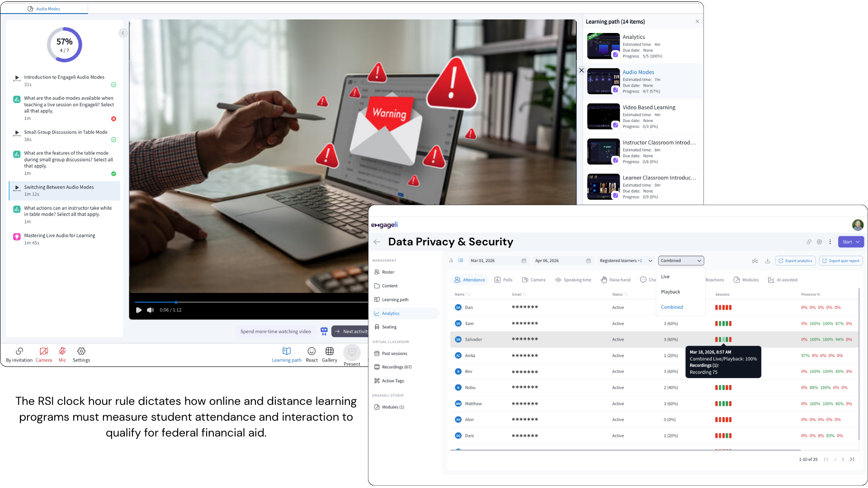Go back using the arrow beside title
Screen dimensions: 868x488
point(377,242)
